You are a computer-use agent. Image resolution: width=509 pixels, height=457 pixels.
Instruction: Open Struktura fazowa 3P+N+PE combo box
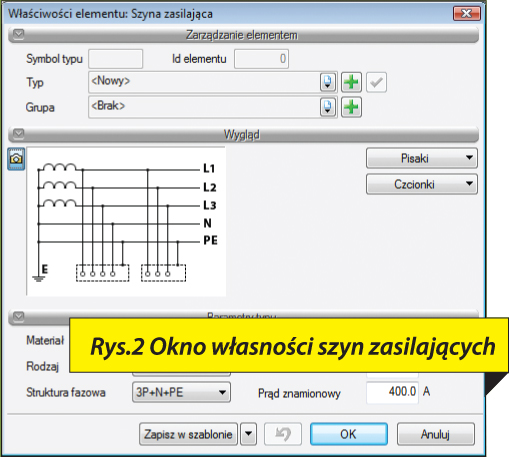point(181,392)
